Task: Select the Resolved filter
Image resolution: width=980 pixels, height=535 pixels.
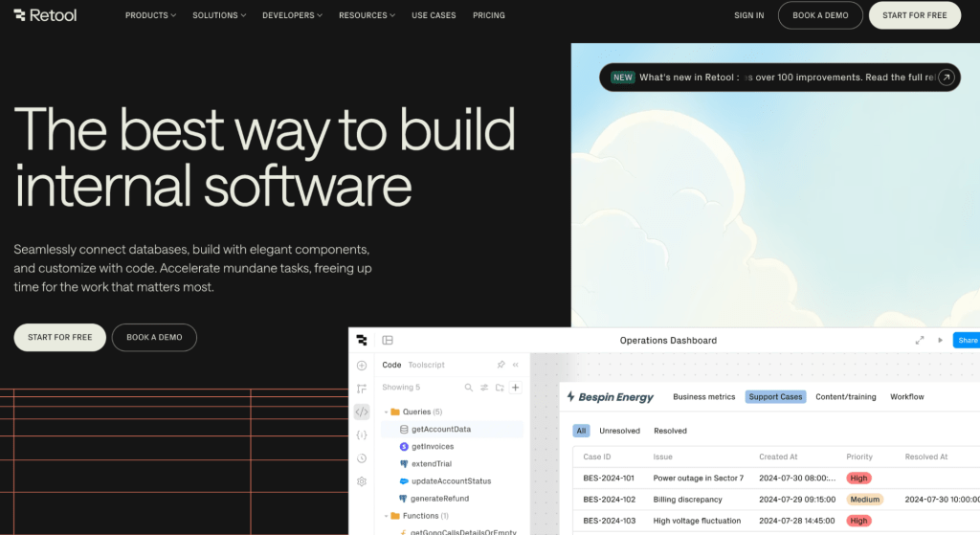Action: (x=670, y=431)
